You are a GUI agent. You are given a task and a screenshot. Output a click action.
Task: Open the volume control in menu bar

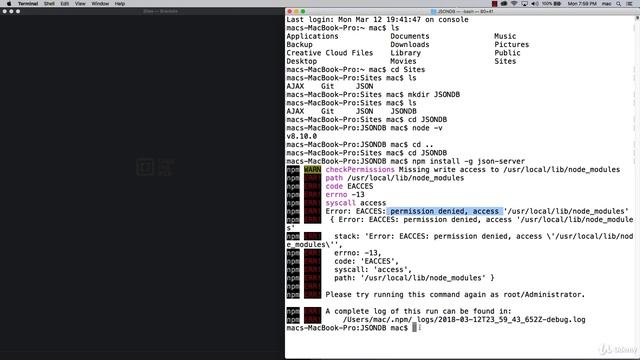tap(535, 4)
